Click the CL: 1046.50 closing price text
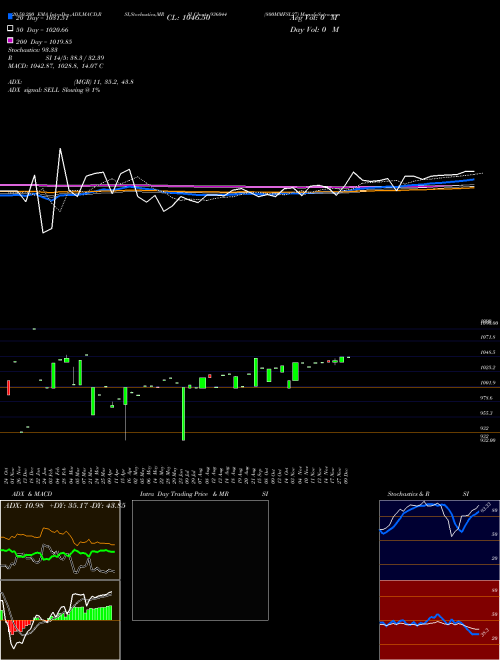 [x=188, y=18]
